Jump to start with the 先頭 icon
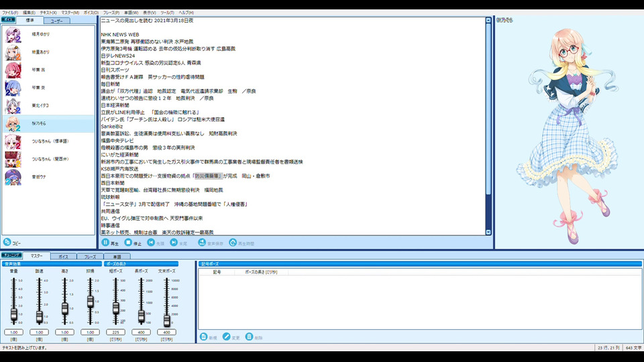This screenshot has width=644, height=362. 151,243
